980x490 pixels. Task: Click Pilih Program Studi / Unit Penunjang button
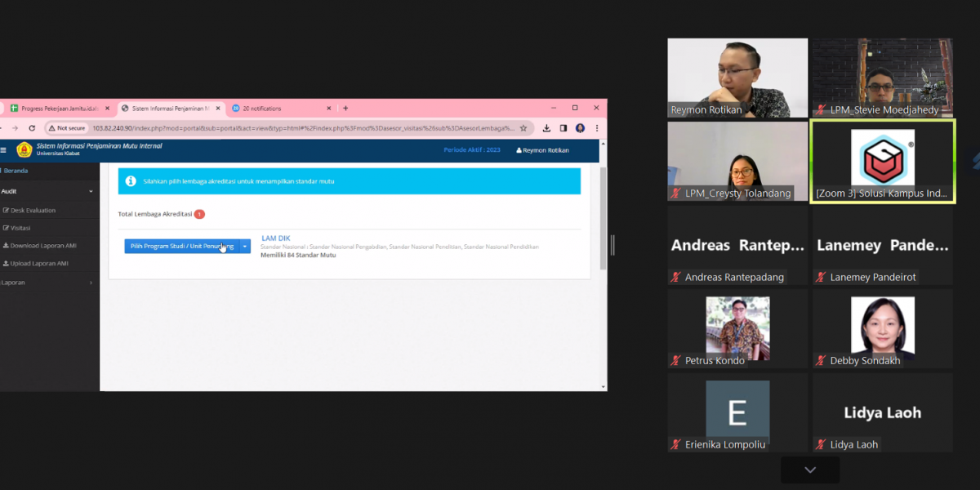coord(181,247)
